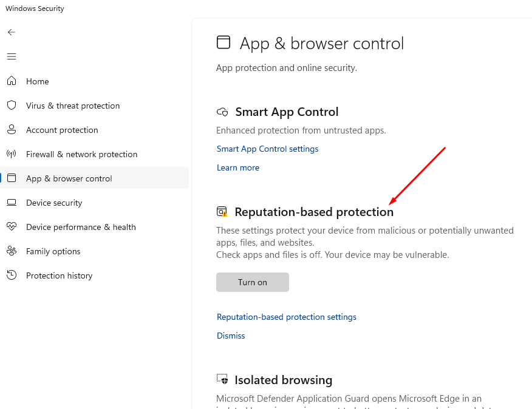The image size is (532, 409).
Task: Click the Virus & threat protection shield icon
Action: click(x=12, y=106)
